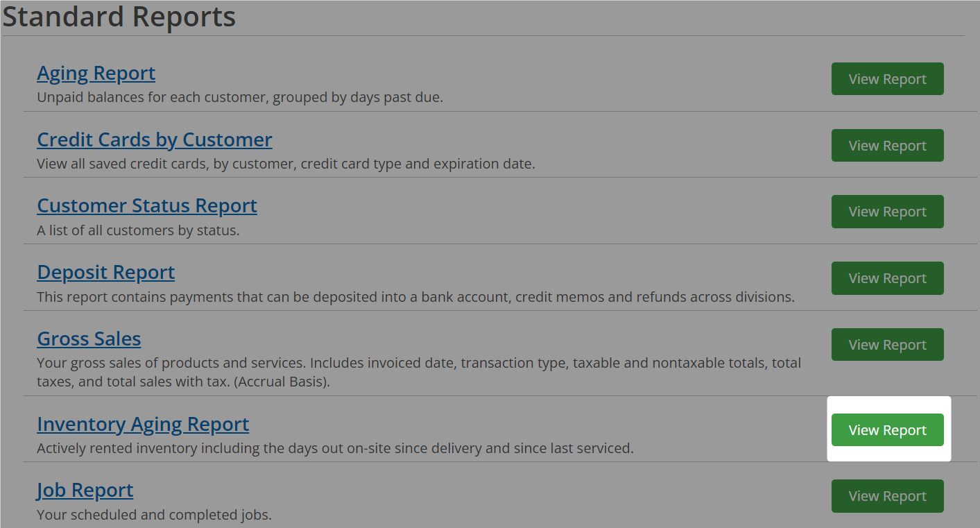This screenshot has width=980, height=528.
Task: Open the Gross Sales report link
Action: pyautogui.click(x=89, y=339)
